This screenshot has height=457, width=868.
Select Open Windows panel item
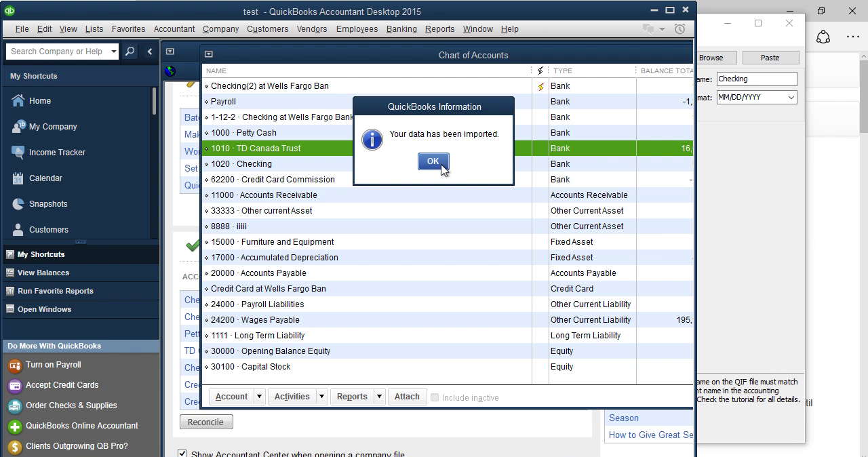pyautogui.click(x=80, y=309)
